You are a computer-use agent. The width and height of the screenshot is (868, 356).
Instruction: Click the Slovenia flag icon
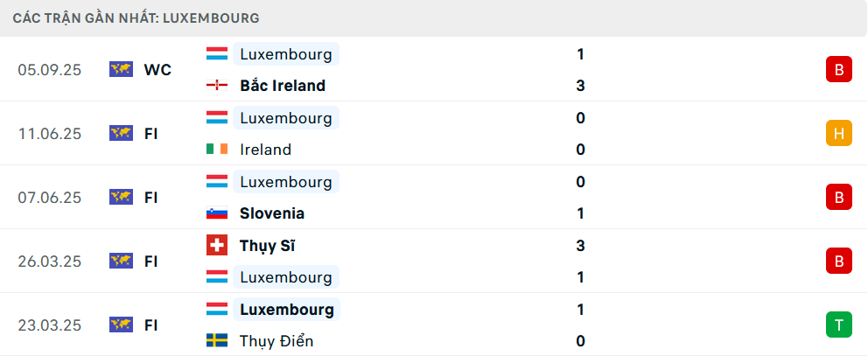pos(217,213)
